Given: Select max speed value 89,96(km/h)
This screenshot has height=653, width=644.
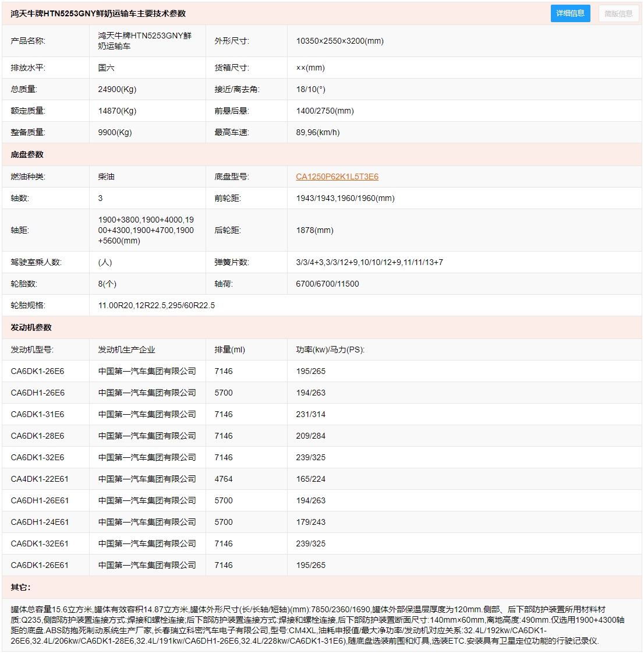Looking at the screenshot, I should tap(317, 132).
